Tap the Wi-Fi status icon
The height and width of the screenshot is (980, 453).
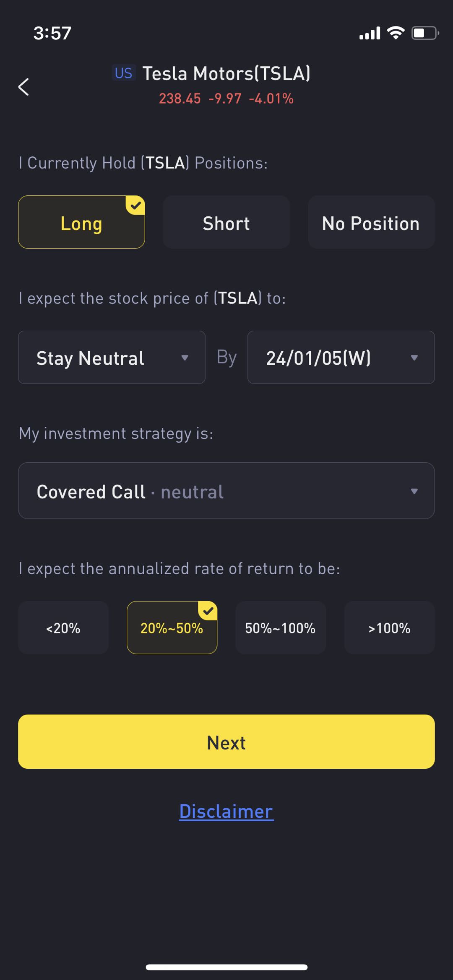coord(396,33)
